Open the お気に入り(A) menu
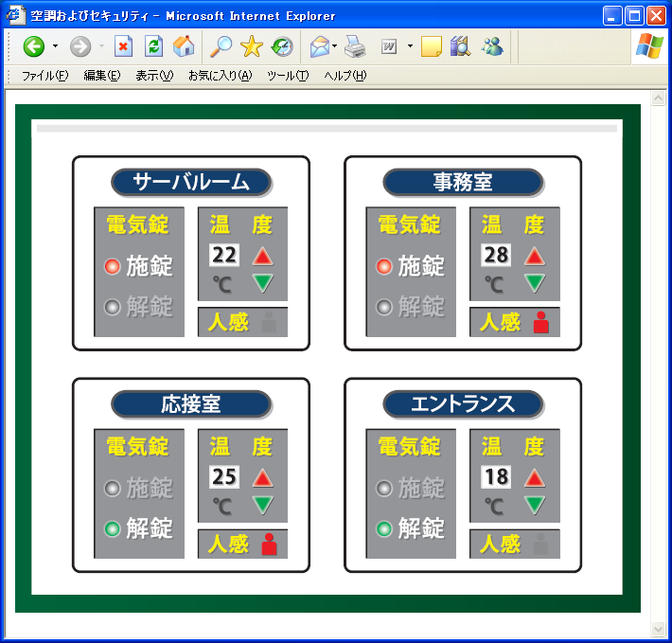Screen dimensions: 672x643 [x=221, y=76]
